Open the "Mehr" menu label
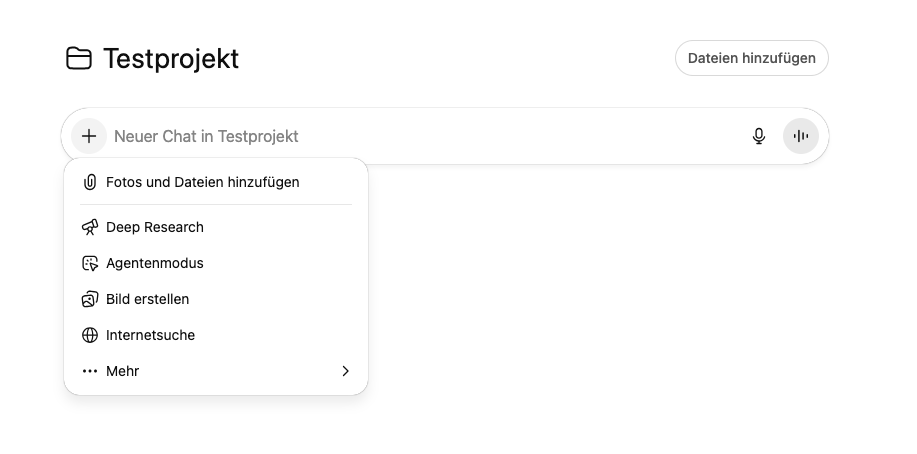917x454 pixels. tap(123, 371)
